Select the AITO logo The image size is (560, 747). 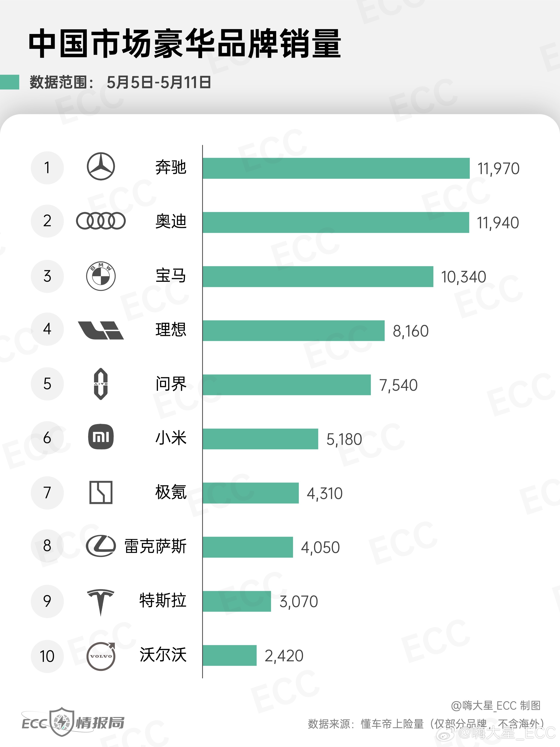tap(101, 384)
